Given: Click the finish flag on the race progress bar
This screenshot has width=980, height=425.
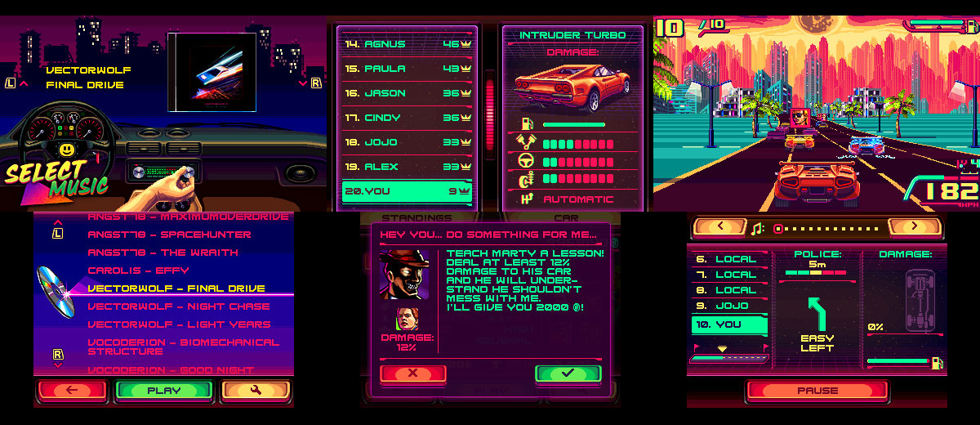Looking at the screenshot, I should coord(764,347).
